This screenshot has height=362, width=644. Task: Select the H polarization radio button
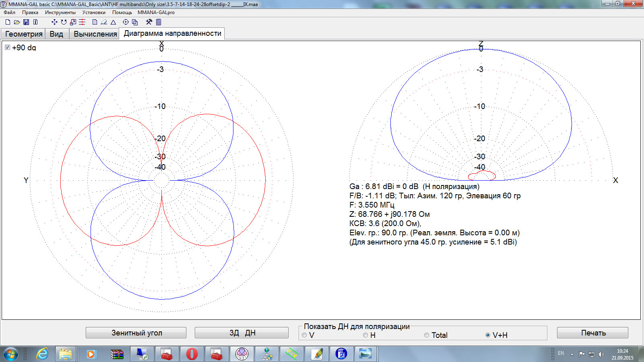click(365, 335)
